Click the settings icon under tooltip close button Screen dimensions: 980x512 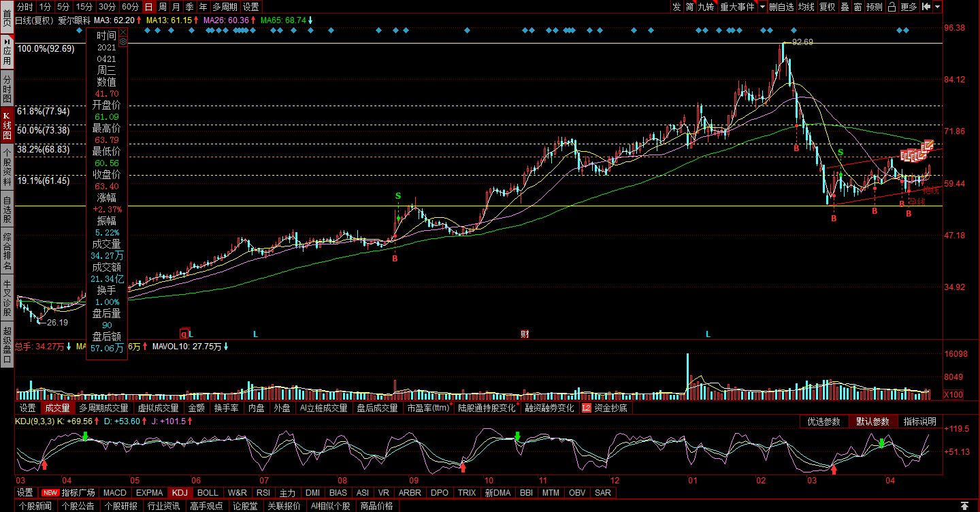(123, 42)
